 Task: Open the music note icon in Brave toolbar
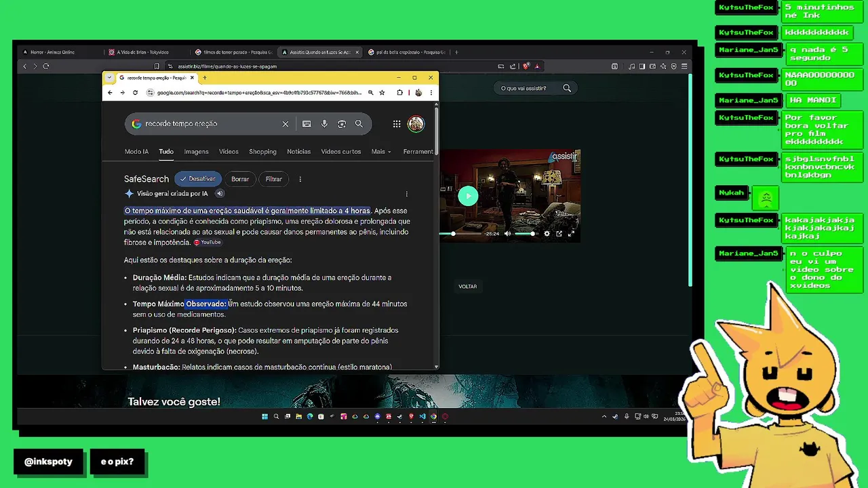[x=632, y=66]
